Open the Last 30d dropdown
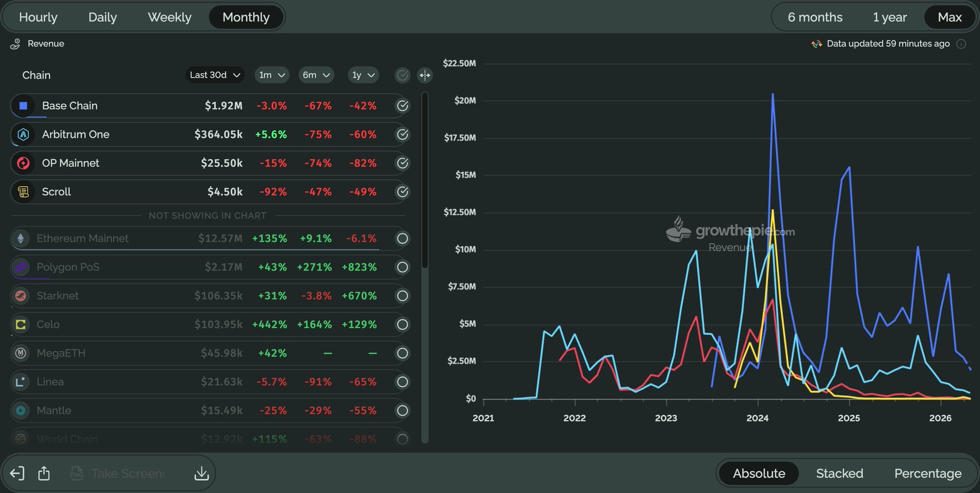The height and width of the screenshot is (493, 980). coord(215,75)
